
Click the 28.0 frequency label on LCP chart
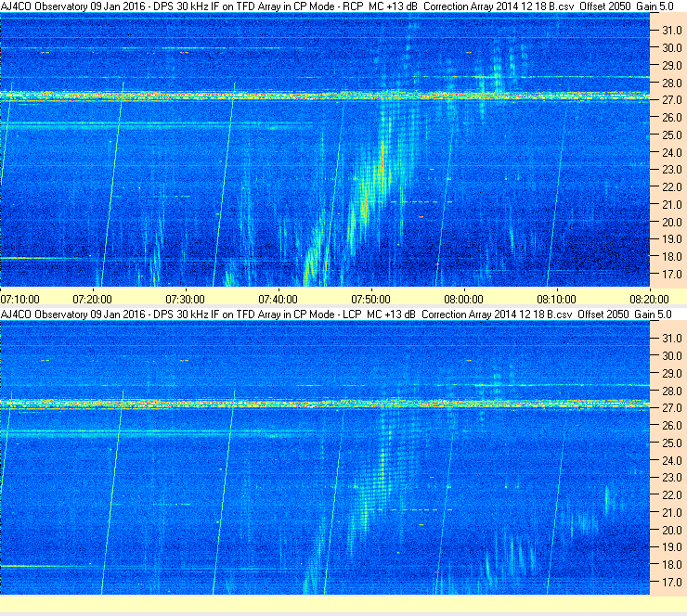(672, 391)
